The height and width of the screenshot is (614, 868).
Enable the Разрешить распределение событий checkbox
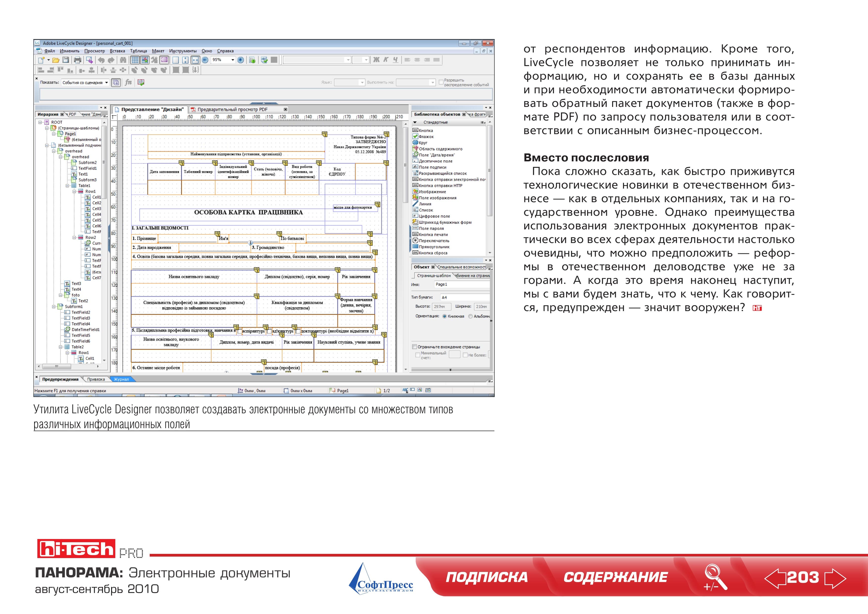coord(441,82)
